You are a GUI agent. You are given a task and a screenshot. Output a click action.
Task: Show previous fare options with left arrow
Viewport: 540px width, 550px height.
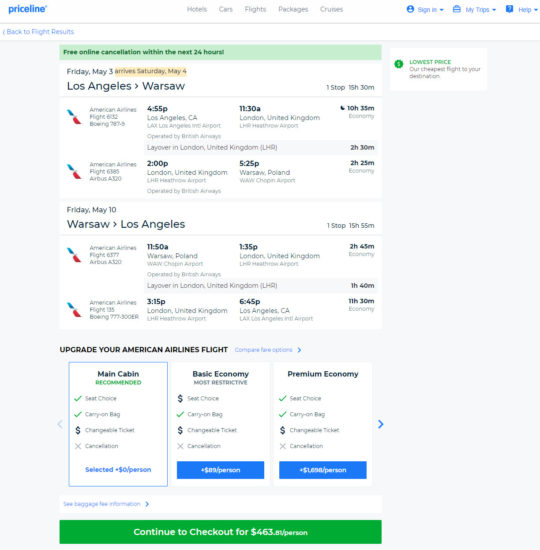(x=60, y=424)
